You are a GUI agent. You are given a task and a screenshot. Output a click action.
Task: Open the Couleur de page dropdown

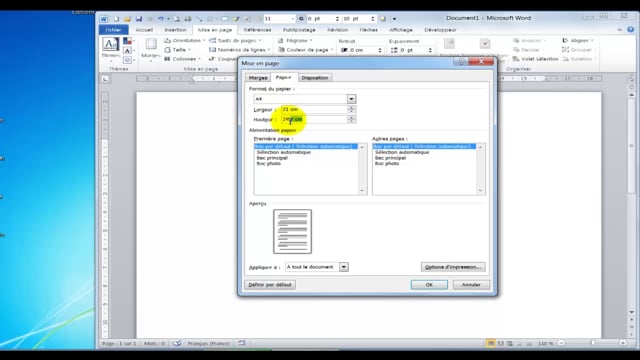point(306,50)
